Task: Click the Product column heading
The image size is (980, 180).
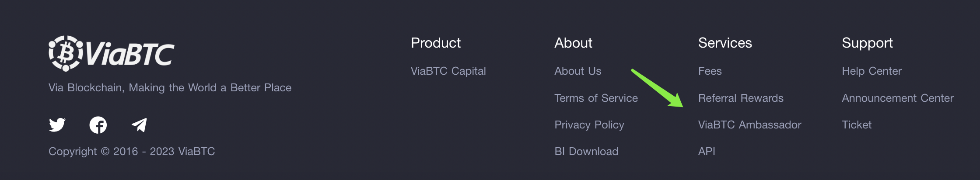Action: (x=436, y=43)
